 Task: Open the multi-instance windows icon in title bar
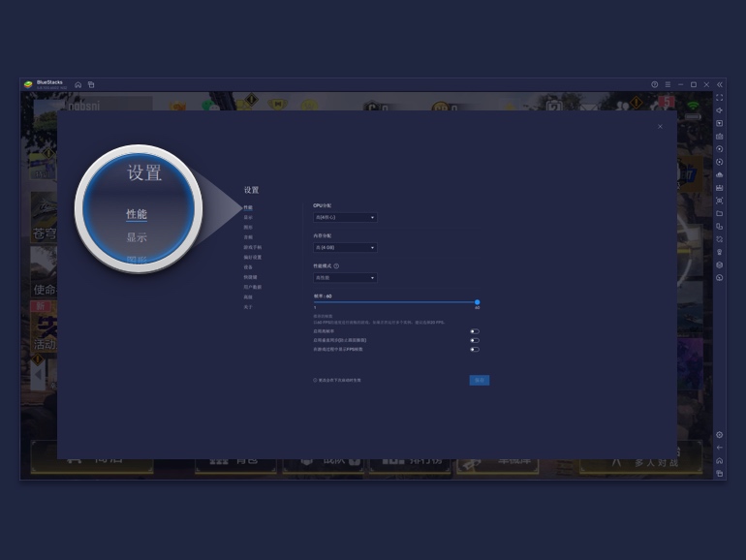tap(91, 84)
